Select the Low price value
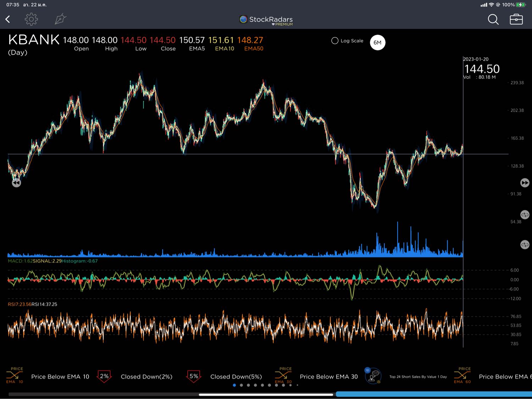This screenshot has width=532, height=399. 133,40
